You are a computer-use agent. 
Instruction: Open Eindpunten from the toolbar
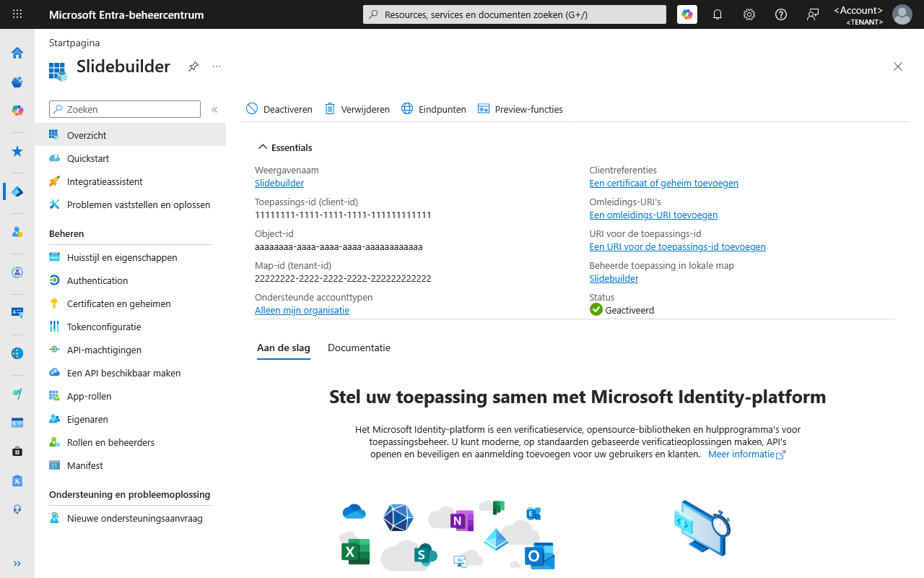pos(433,109)
